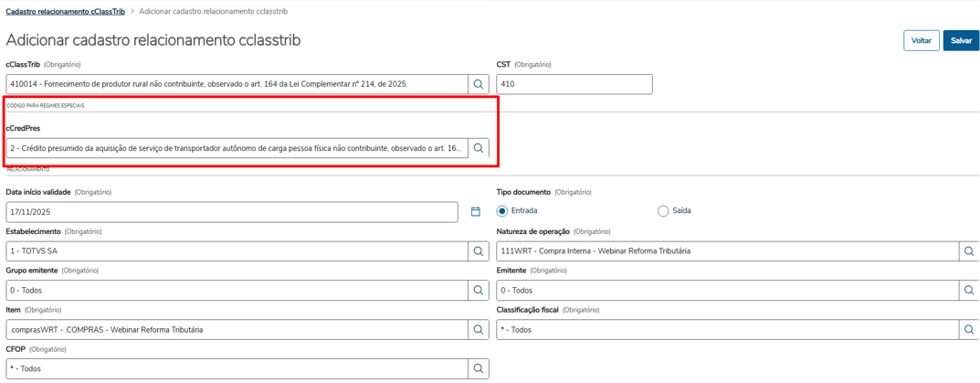Click the Classificação fiscal search icon
The image size is (980, 383).
pos(969,330)
